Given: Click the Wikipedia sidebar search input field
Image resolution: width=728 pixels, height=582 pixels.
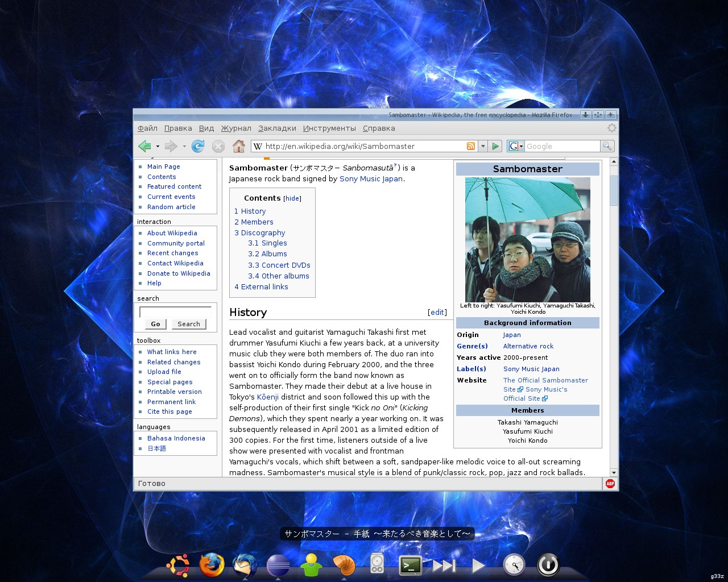Looking at the screenshot, I should [175, 311].
